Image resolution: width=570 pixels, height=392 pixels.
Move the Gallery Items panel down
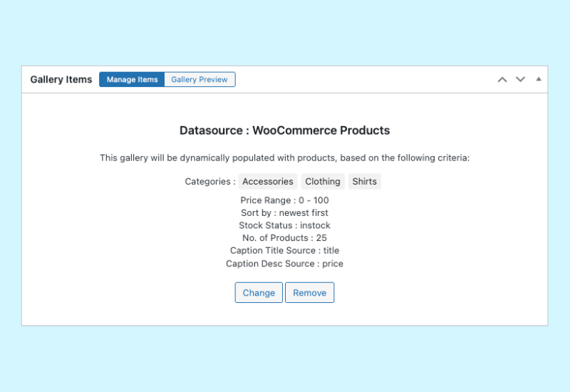[x=521, y=79]
